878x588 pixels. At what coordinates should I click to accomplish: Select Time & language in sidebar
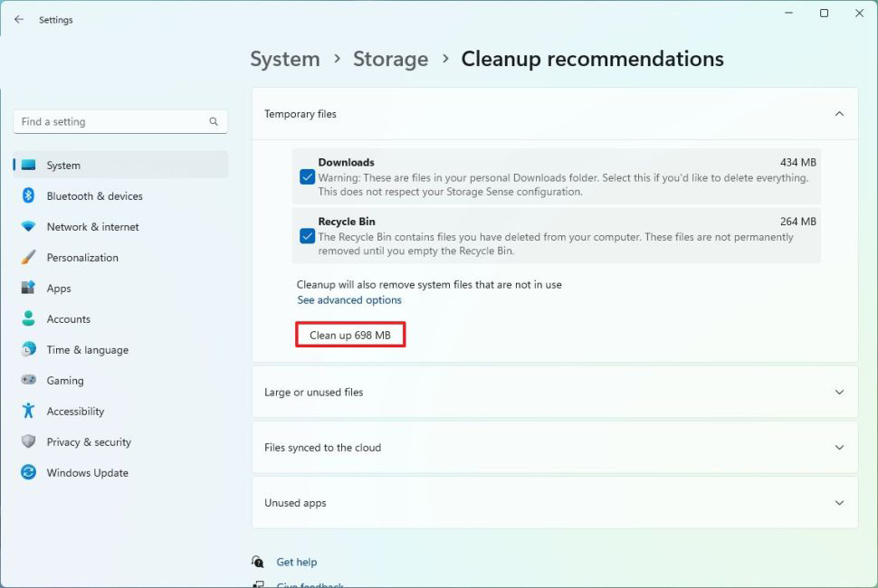pos(87,350)
